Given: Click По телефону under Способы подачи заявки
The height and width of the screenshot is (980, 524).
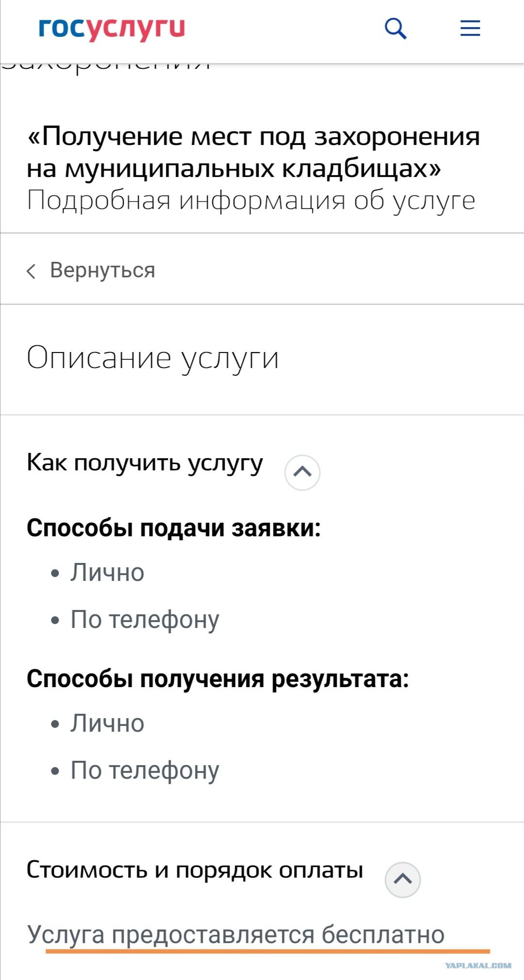Looking at the screenshot, I should coord(145,620).
